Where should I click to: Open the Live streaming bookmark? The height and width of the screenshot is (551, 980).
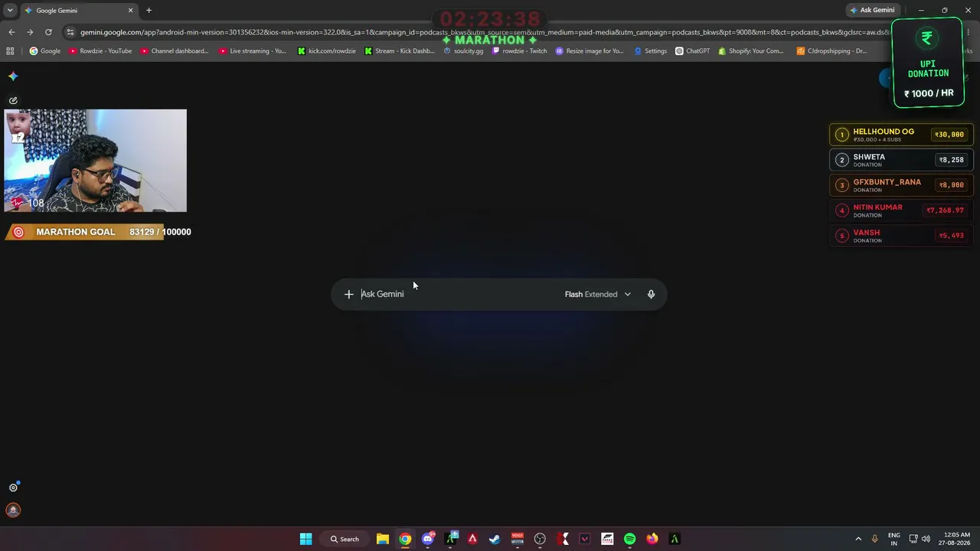(253, 51)
